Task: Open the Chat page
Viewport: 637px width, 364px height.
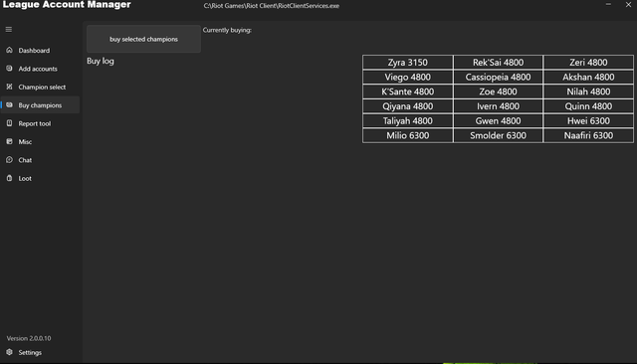Action: pos(40,160)
